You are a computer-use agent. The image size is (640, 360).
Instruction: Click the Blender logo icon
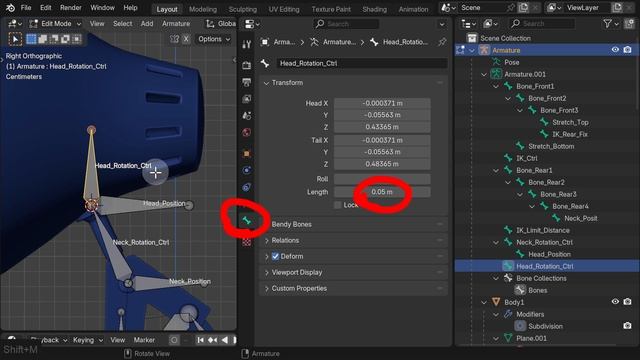point(10,8)
